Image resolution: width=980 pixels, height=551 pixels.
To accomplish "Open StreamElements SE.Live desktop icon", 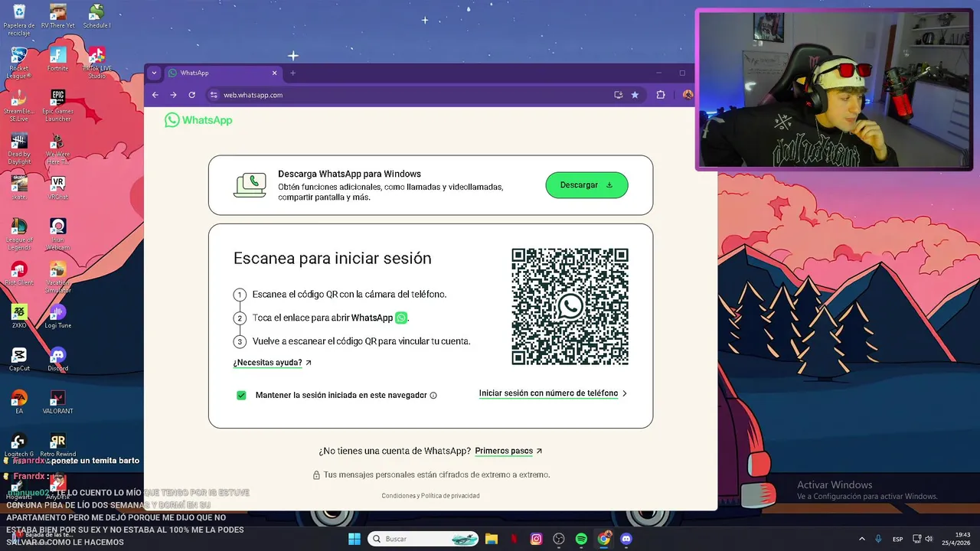I will click(19, 106).
